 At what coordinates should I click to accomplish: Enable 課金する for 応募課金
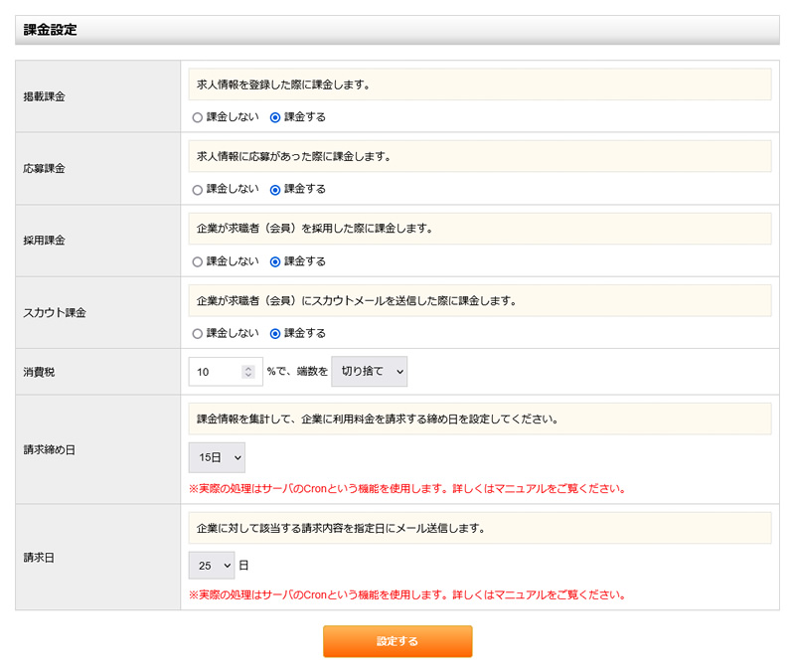point(274,189)
